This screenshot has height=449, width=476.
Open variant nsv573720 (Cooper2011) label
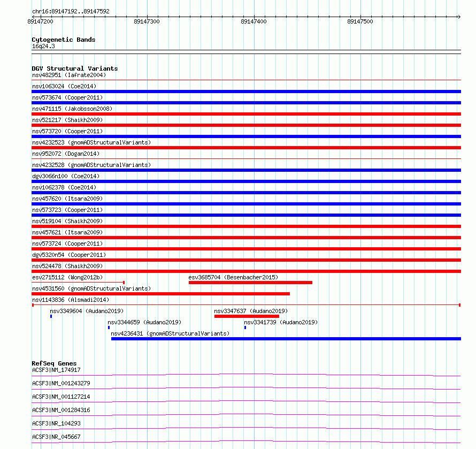[67, 131]
